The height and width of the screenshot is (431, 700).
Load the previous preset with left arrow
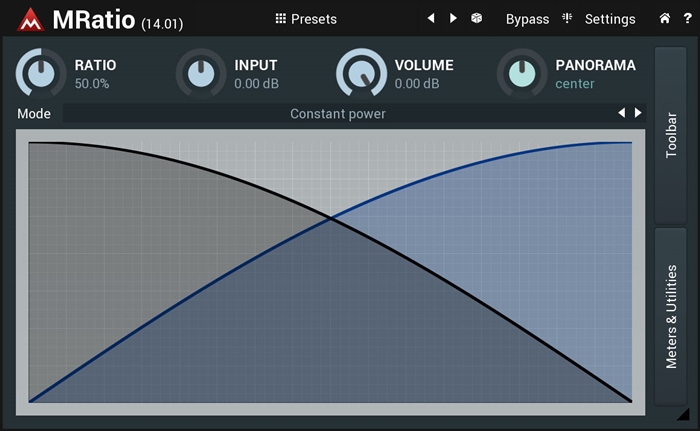coord(431,18)
